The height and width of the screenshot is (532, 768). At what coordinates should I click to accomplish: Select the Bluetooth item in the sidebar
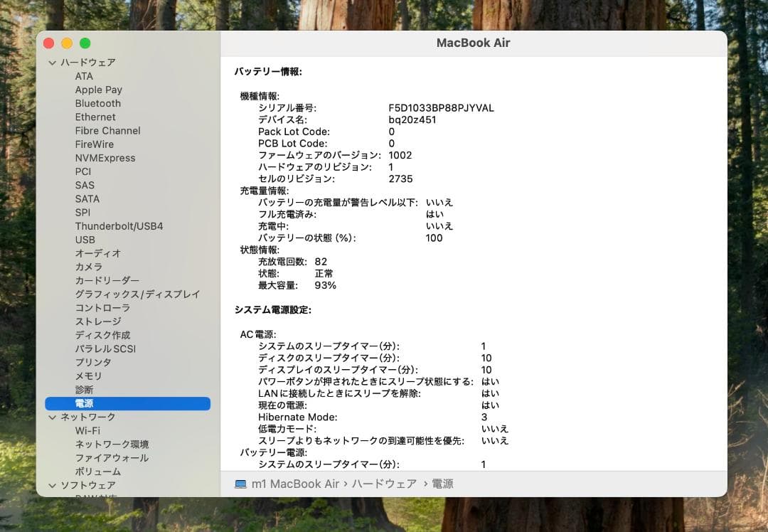[x=97, y=103]
